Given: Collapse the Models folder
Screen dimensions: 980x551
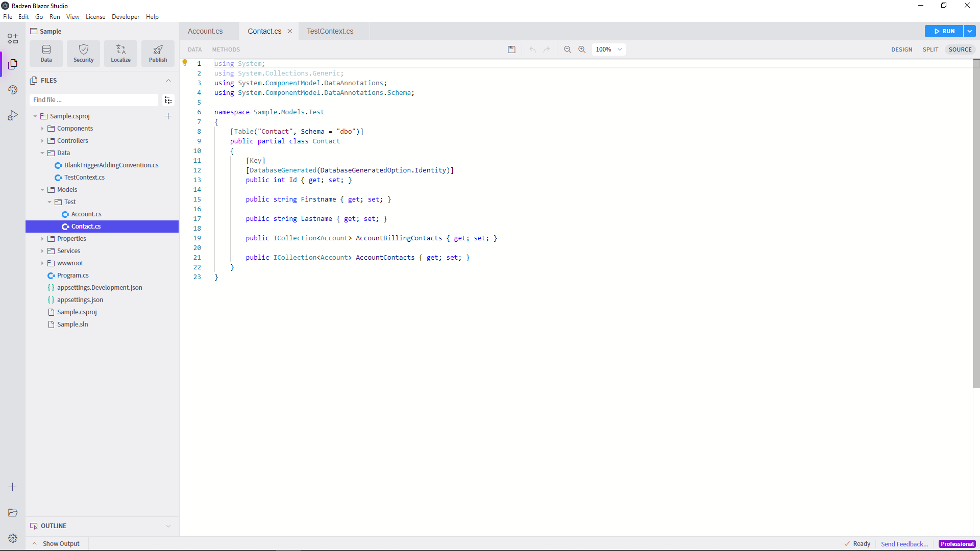Looking at the screenshot, I should coord(42,190).
